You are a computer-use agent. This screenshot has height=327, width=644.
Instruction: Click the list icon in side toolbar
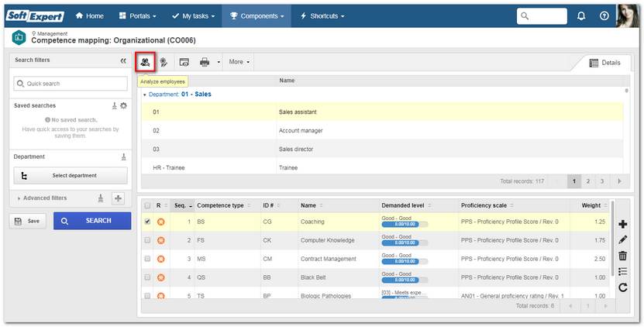tap(622, 271)
